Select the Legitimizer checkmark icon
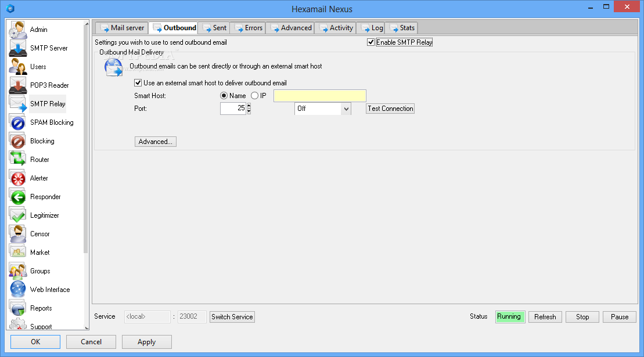The image size is (644, 357). click(17, 215)
